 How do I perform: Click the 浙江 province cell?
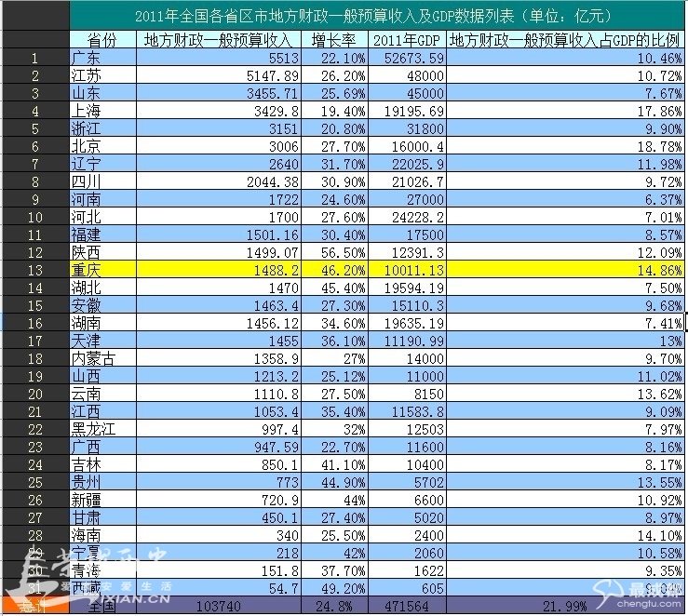tap(103, 128)
